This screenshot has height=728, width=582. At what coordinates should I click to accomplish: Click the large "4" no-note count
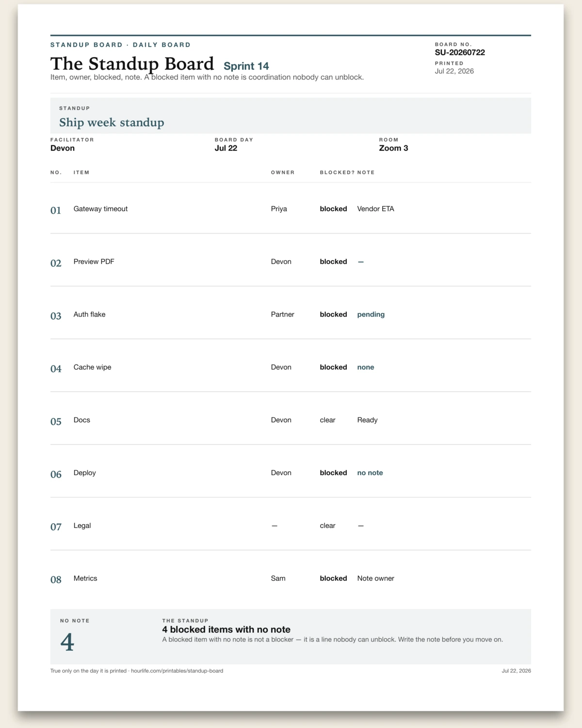pos(67,642)
